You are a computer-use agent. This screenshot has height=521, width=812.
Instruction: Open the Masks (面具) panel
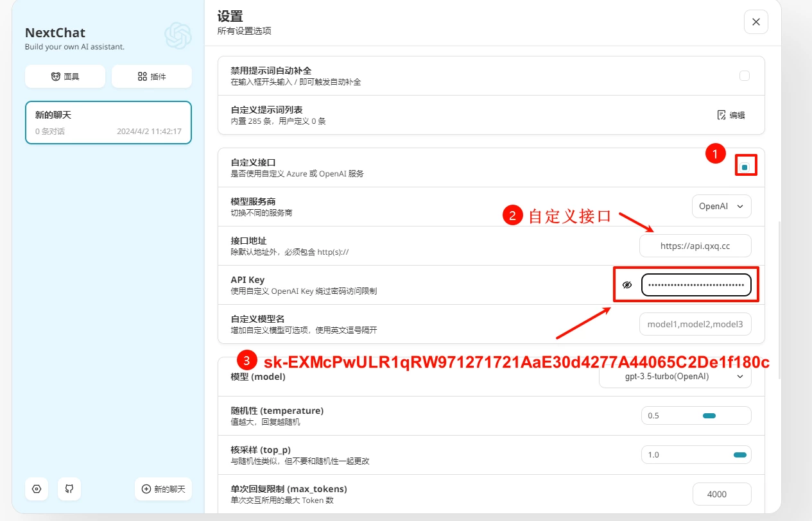65,76
